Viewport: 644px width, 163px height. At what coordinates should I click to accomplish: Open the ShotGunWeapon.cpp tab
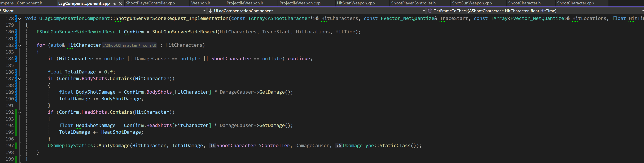[472, 3]
